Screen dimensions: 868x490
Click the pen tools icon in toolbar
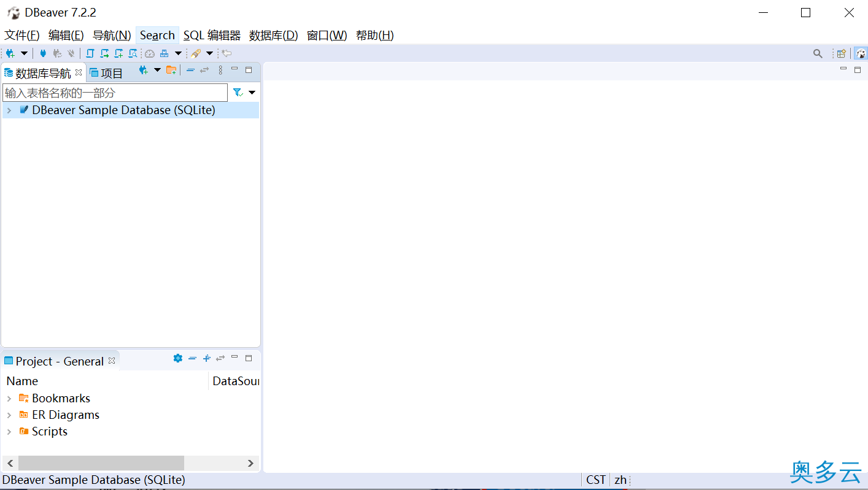[196, 53]
